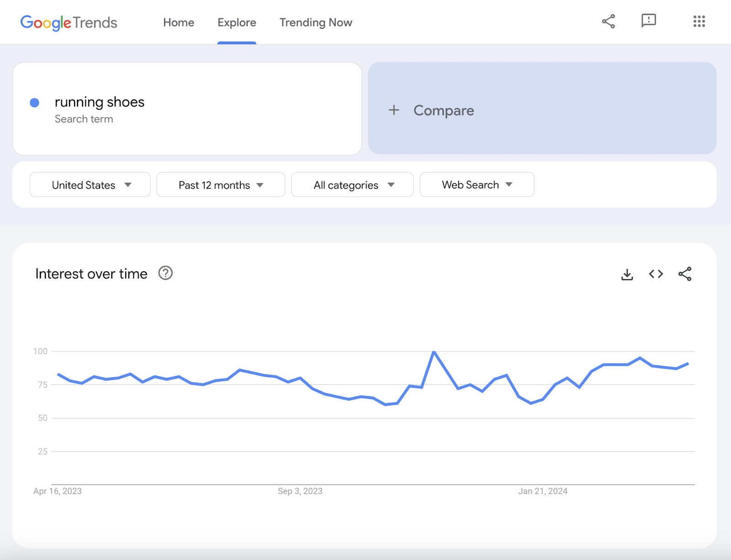This screenshot has width=731, height=560.
Task: Click the embed code icon on chart
Action: [x=656, y=274]
